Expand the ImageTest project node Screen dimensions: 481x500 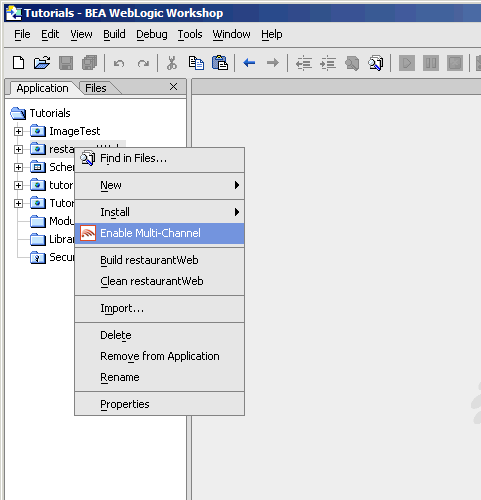point(18,131)
